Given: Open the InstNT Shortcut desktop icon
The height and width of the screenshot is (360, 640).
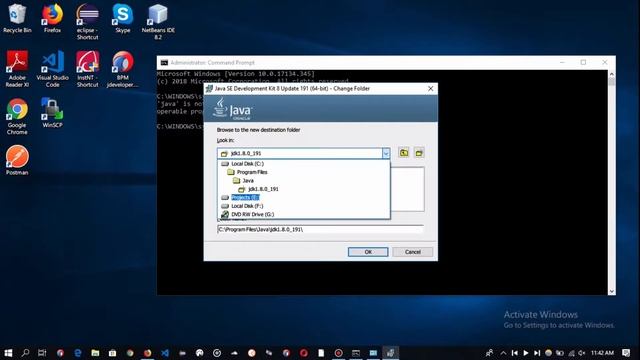Looking at the screenshot, I should pos(87,69).
